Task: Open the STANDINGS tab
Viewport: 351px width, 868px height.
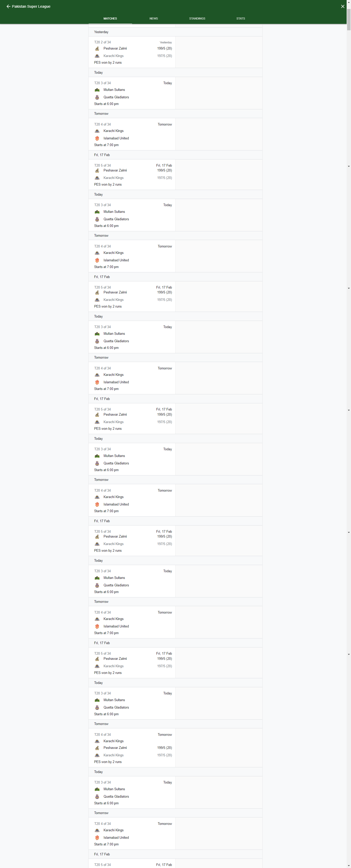Action: point(197,18)
